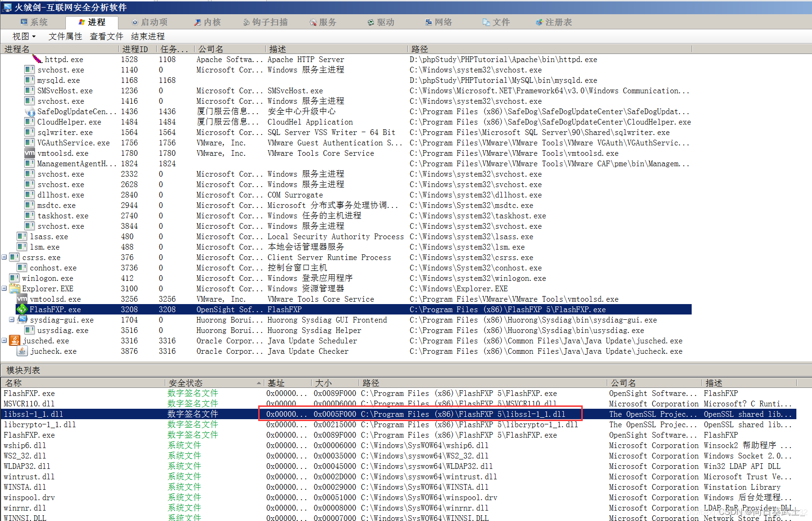Image resolution: width=812 pixels, height=521 pixels.
Task: Click the jusched.exe Java icon
Action: tap(14, 341)
